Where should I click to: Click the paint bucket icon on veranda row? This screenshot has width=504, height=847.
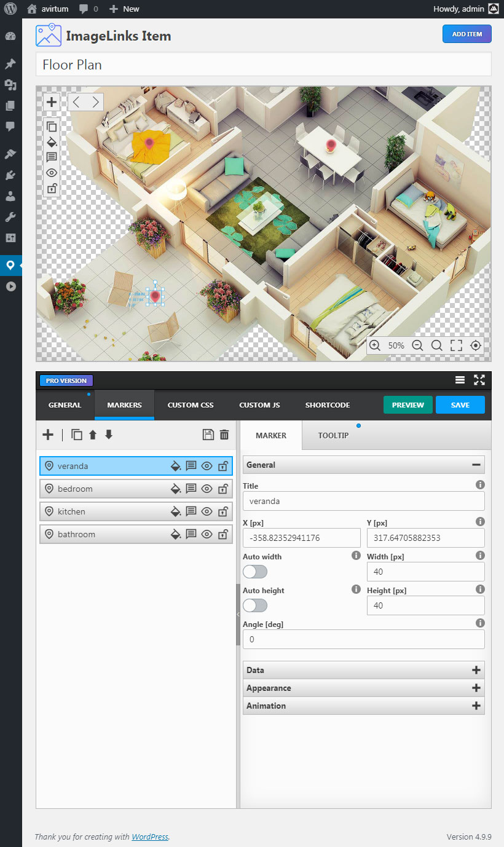pos(176,466)
